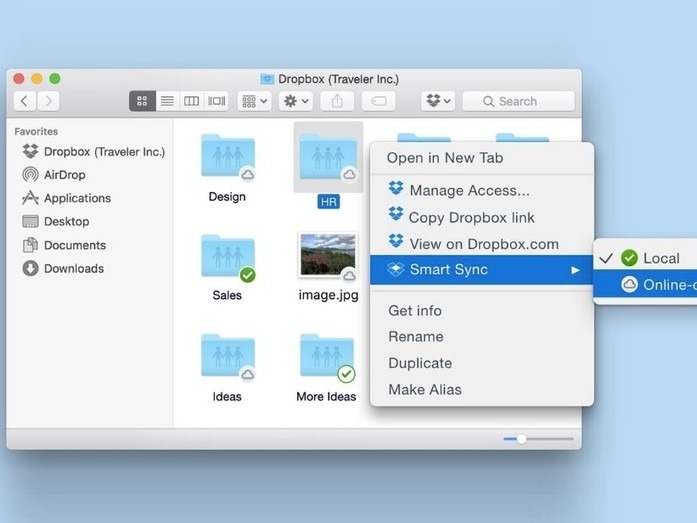This screenshot has height=523, width=697.
Task: Switch to list view
Action: [x=167, y=101]
